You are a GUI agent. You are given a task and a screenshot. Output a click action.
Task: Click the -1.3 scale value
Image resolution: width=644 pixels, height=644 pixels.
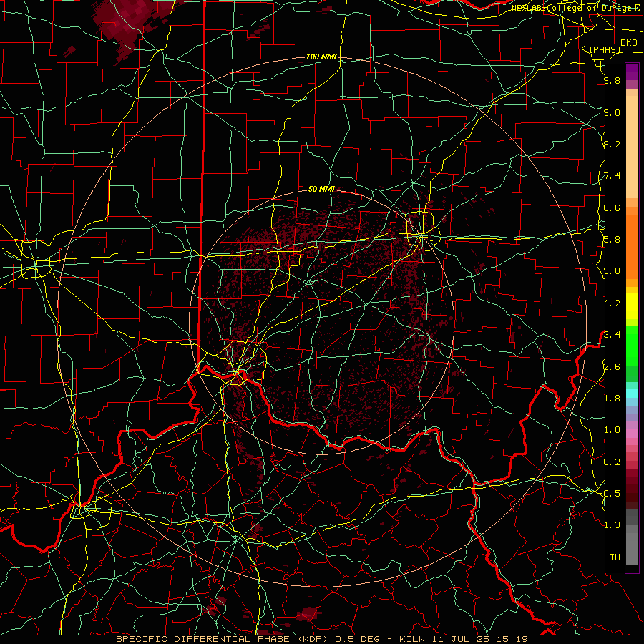610,525
